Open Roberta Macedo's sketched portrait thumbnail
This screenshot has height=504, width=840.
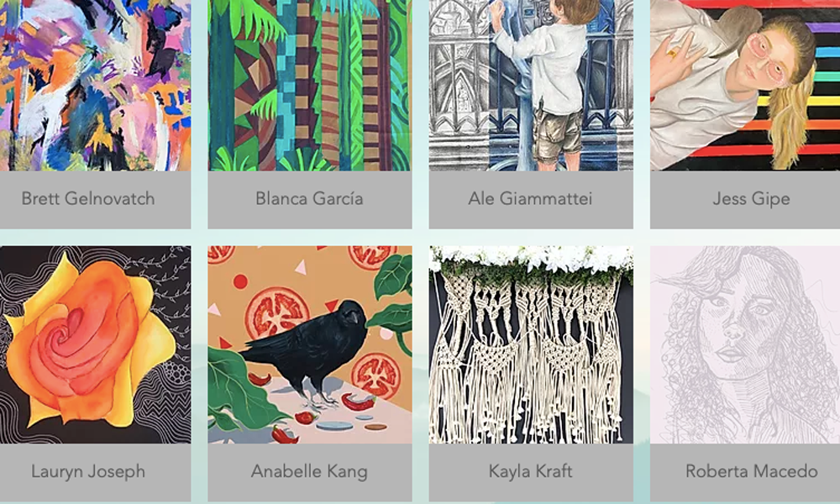745,344
